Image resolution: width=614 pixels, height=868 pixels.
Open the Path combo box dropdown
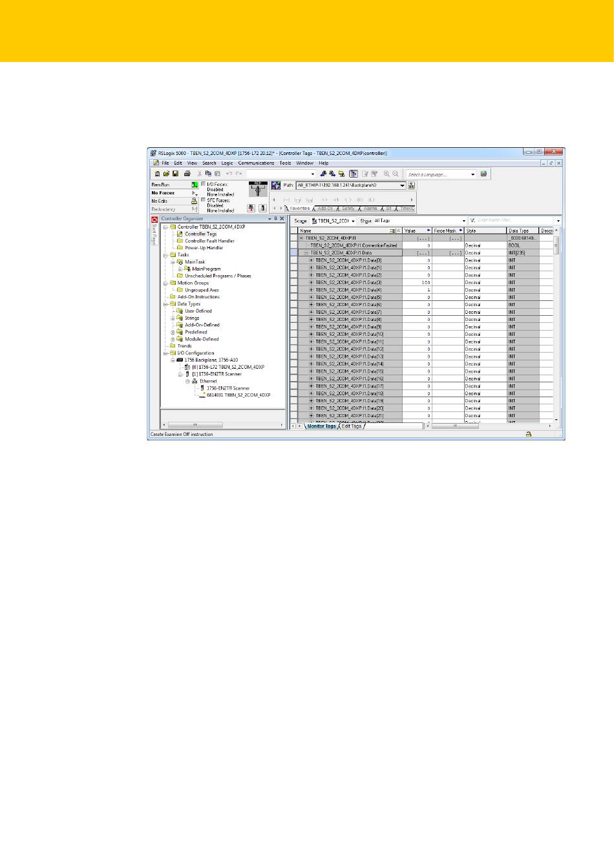point(403,185)
